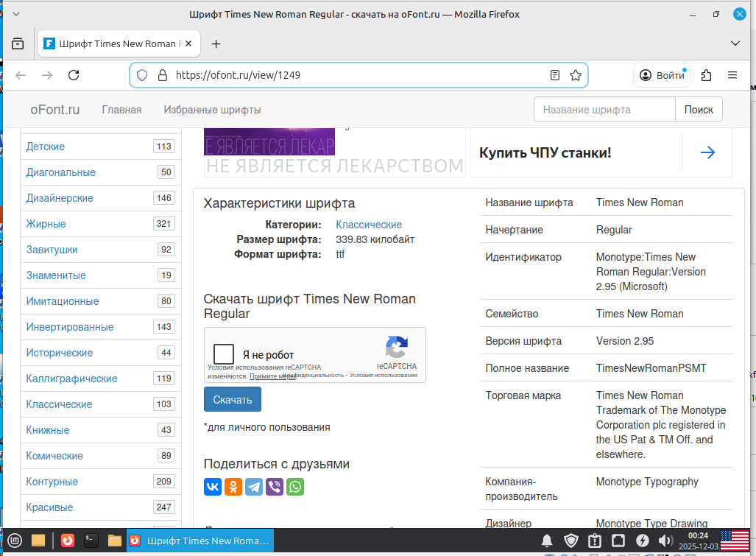
Task: Open Знаменитые category in sidebar
Action: [x=56, y=275]
